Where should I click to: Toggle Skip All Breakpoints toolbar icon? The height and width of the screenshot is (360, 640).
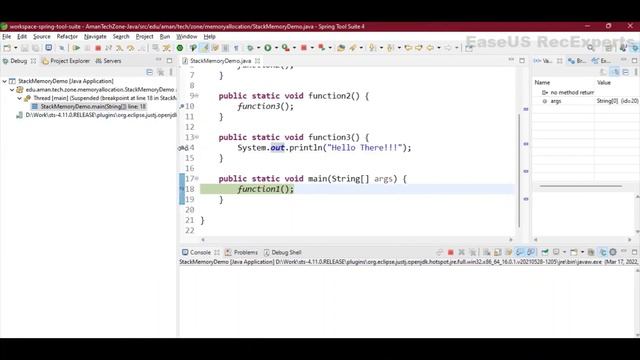tap(61, 48)
